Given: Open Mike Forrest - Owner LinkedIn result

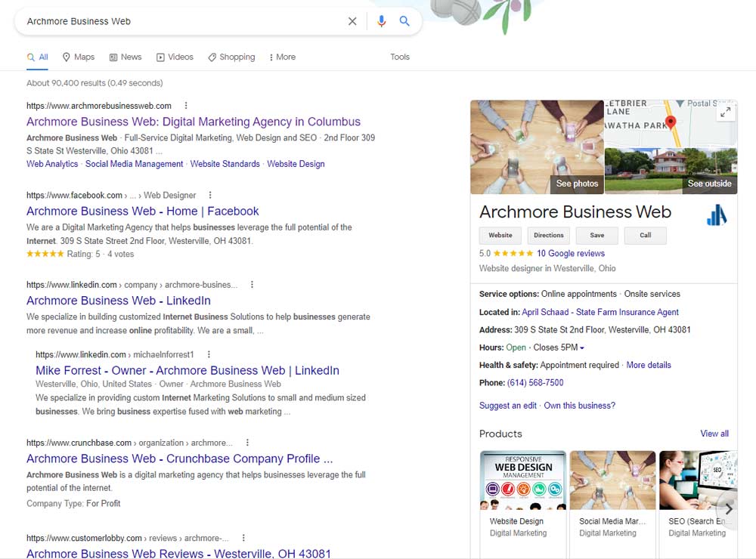Looking at the screenshot, I should 187,371.
